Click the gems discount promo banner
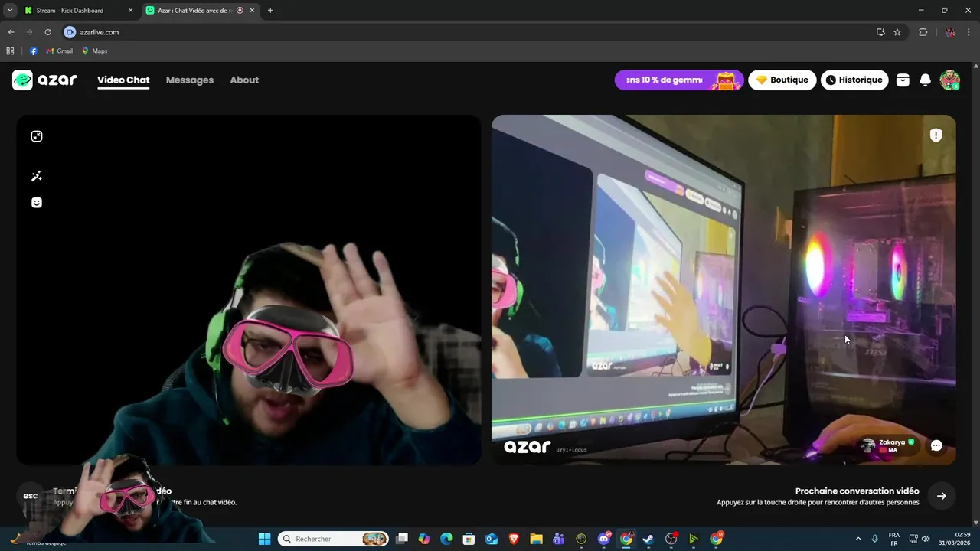 click(x=678, y=80)
